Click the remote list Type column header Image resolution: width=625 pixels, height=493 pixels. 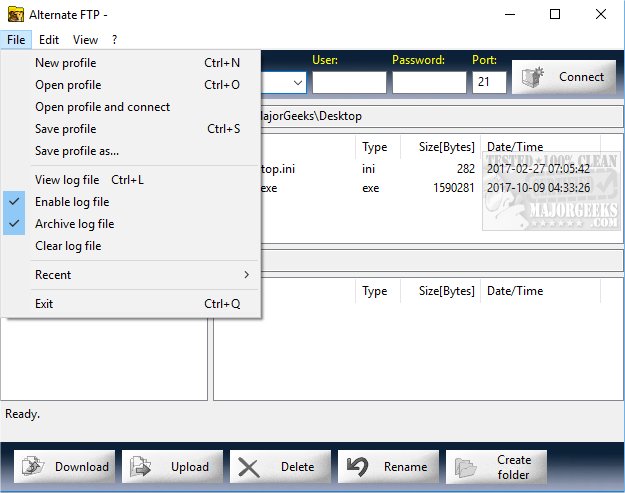click(x=377, y=291)
